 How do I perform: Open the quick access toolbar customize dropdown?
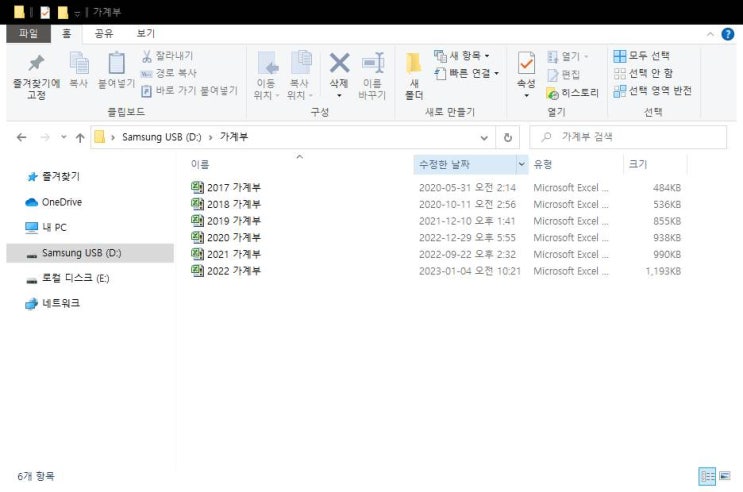(x=77, y=13)
